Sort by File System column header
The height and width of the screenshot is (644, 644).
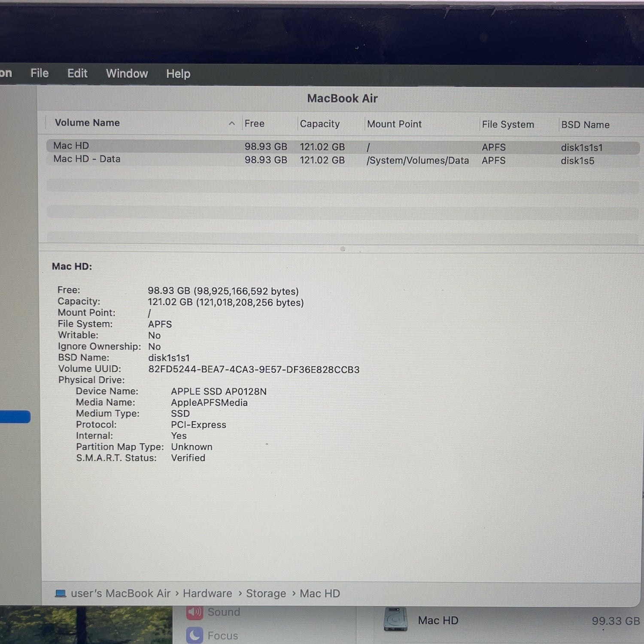[508, 125]
